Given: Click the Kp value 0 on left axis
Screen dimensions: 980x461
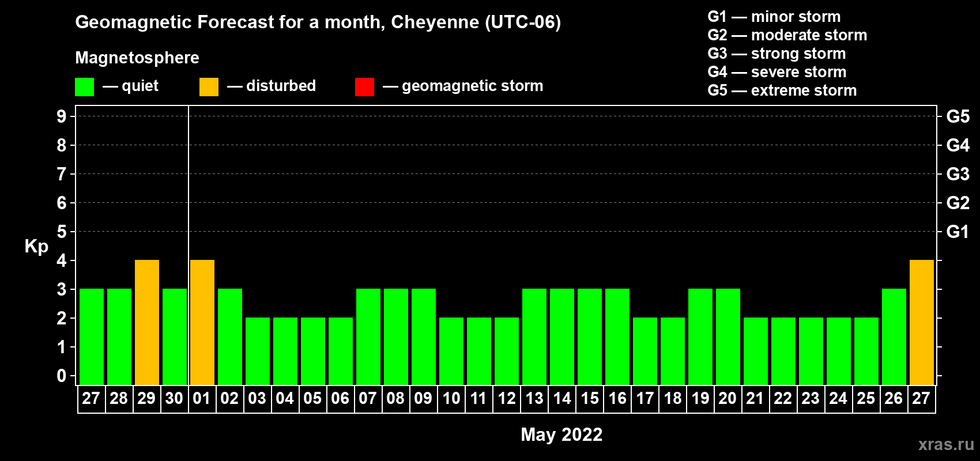Looking at the screenshot, I should (62, 376).
